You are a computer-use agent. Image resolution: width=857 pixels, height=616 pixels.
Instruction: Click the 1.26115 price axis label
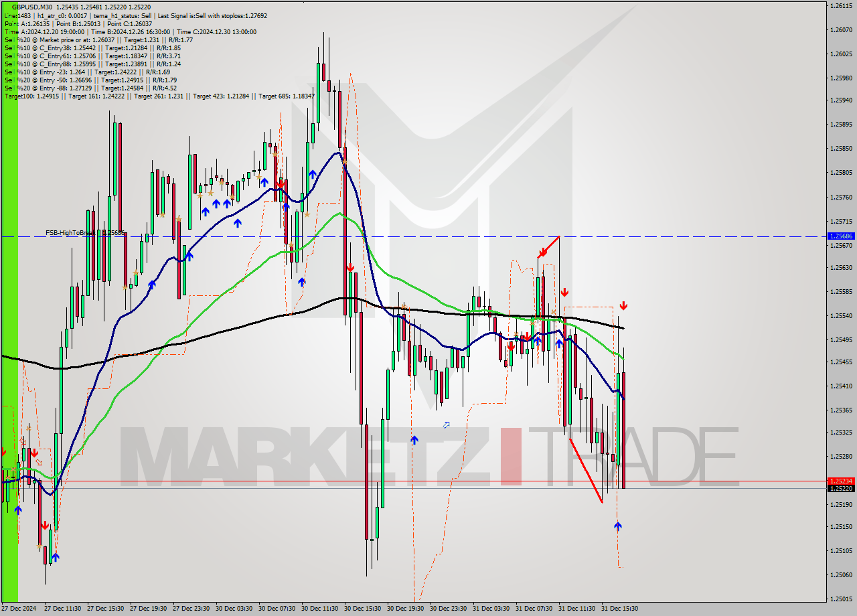(x=841, y=5)
